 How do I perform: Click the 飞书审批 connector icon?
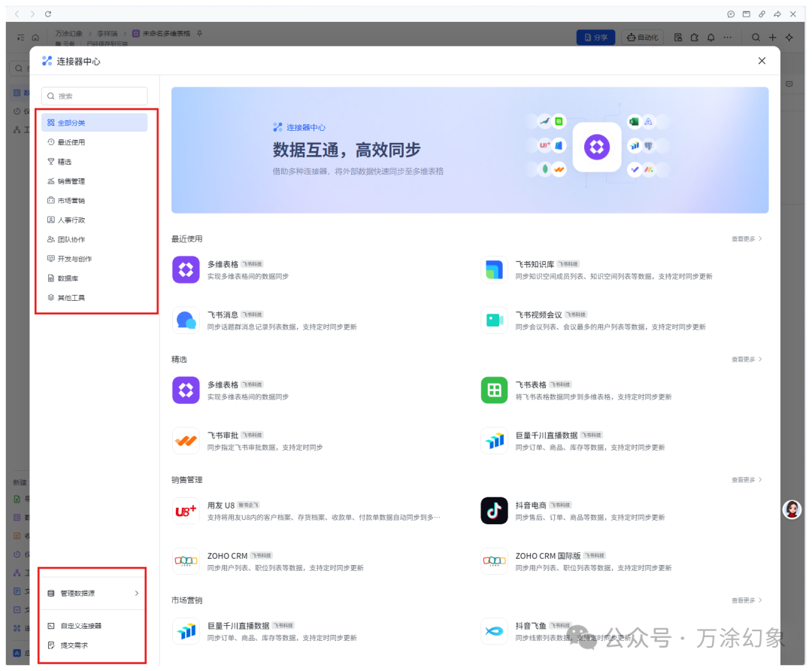[186, 440]
